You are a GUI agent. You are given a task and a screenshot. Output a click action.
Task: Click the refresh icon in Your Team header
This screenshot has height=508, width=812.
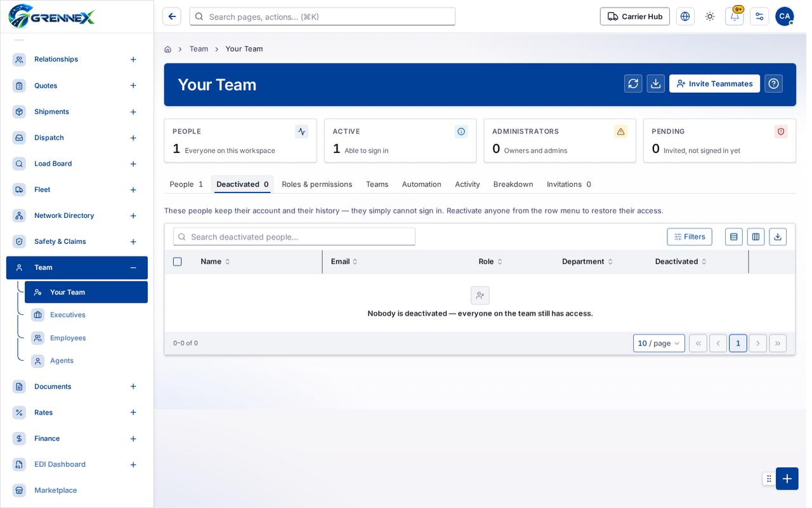[633, 84]
